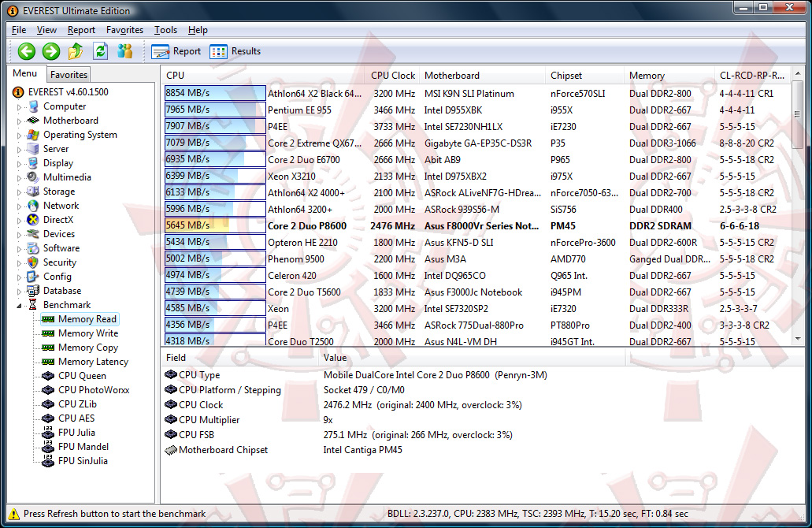The image size is (812, 528).
Task: Click the green Back arrow toolbar icon
Action: click(x=27, y=51)
